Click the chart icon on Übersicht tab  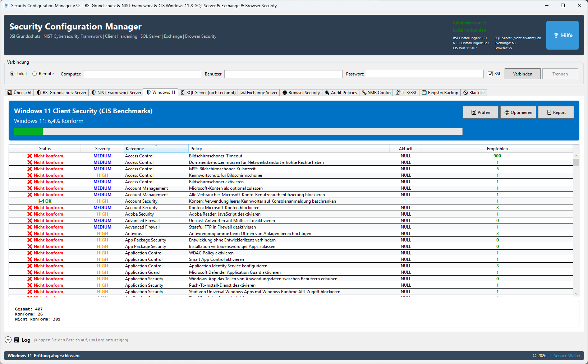click(10, 93)
